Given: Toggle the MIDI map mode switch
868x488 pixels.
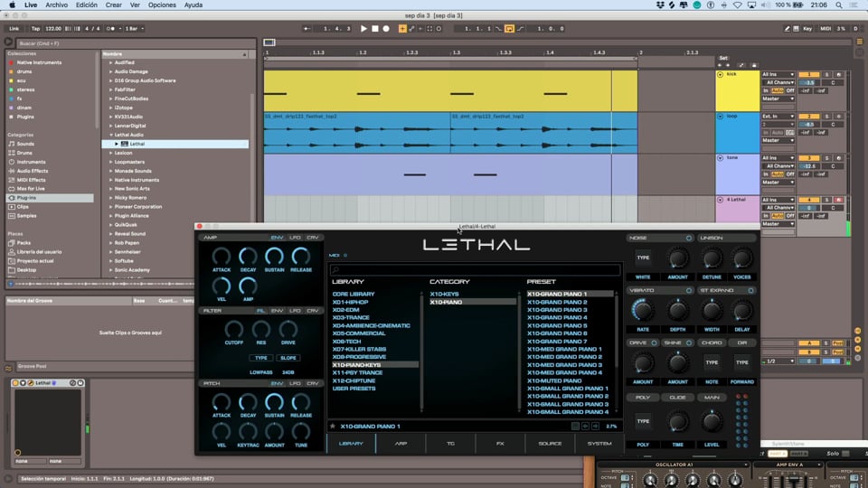Looking at the screenshot, I should (x=825, y=29).
